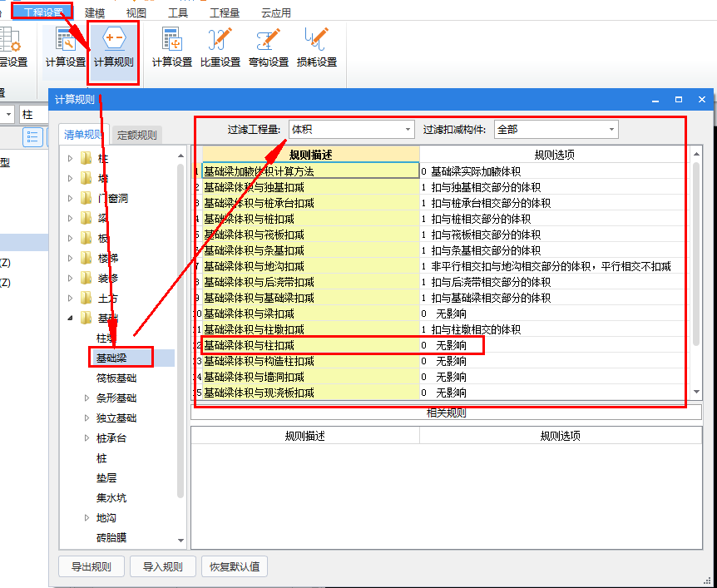Image resolution: width=717 pixels, height=588 pixels.
Task: Expand the 土方 tree node
Action: coord(70,298)
